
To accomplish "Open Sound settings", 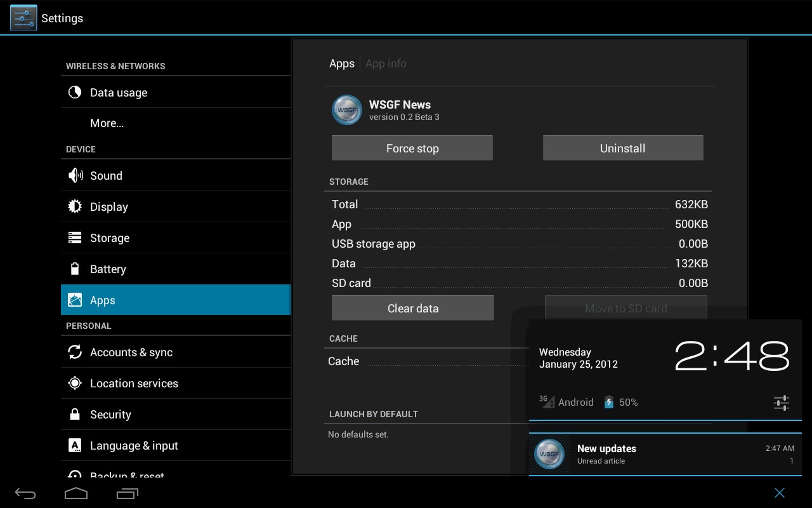I will pos(176,175).
